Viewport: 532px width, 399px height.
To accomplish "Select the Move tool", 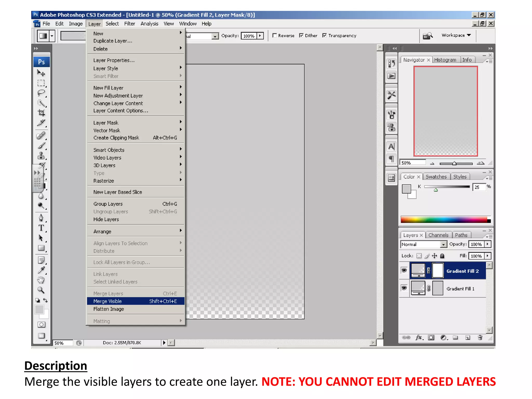I will tap(41, 73).
